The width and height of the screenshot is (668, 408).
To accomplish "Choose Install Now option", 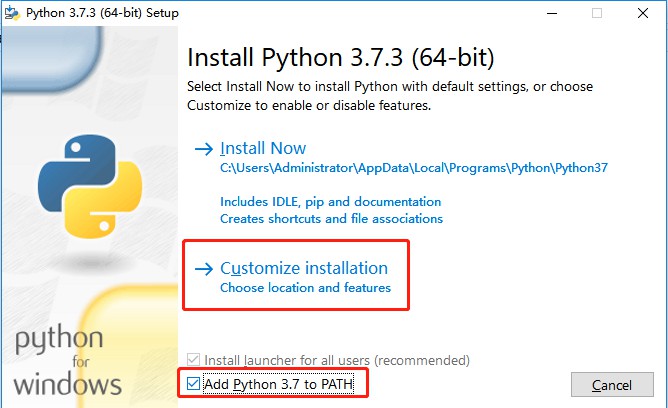I will [x=263, y=148].
